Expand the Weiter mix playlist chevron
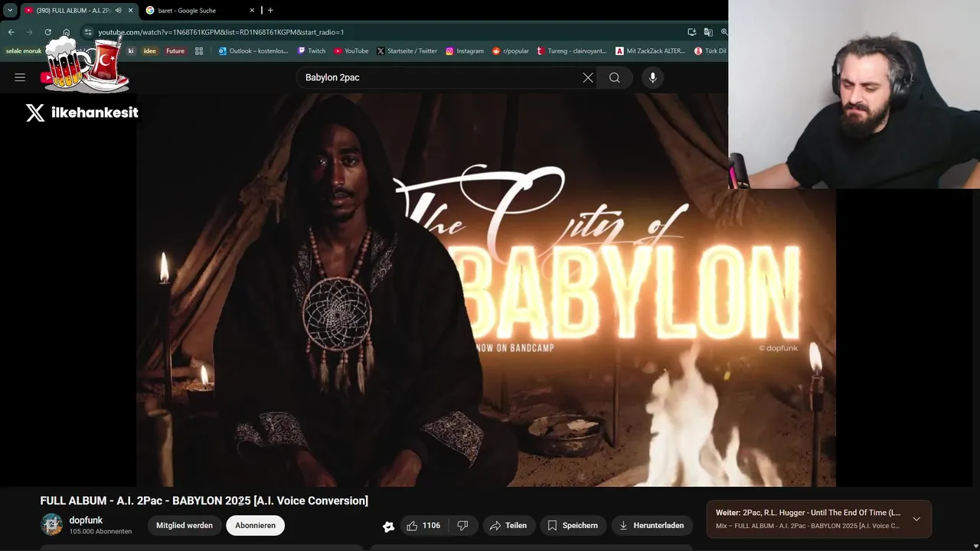This screenshot has height=551, width=980. tap(916, 519)
